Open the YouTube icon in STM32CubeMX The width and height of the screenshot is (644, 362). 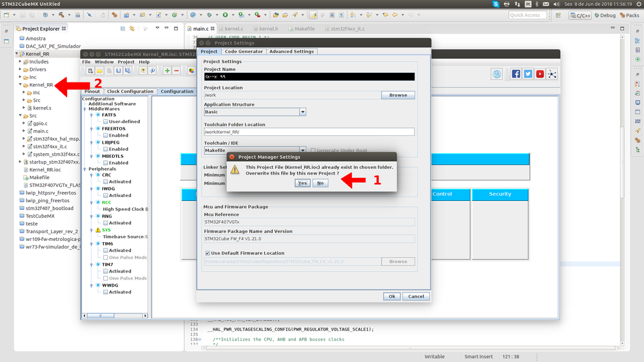pos(540,74)
